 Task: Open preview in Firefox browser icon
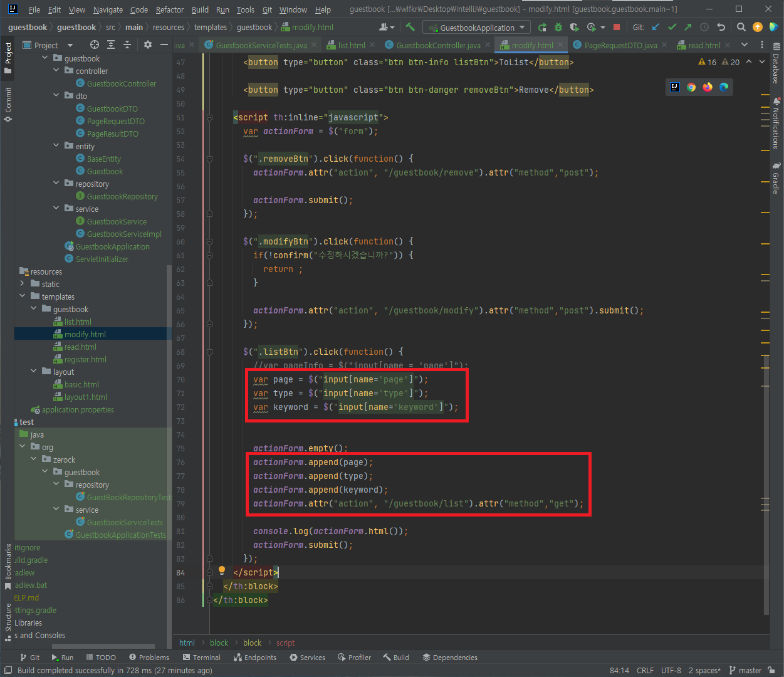(708, 87)
